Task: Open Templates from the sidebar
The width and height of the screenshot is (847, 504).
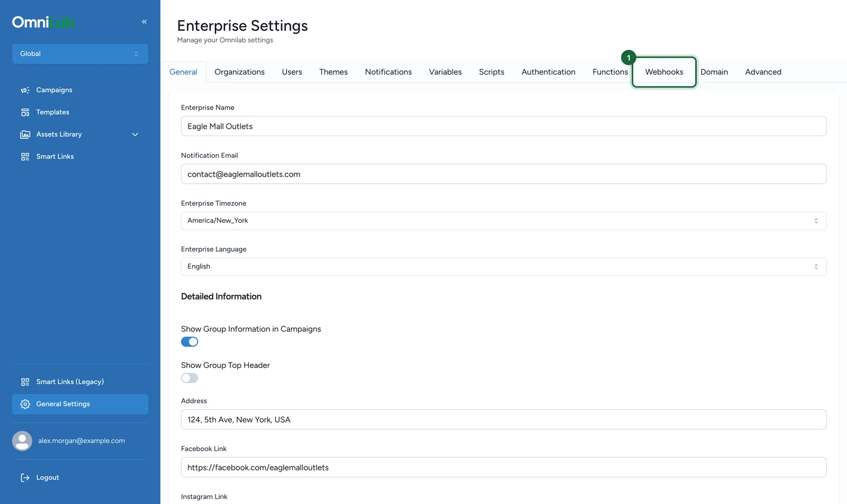Action: click(80, 112)
